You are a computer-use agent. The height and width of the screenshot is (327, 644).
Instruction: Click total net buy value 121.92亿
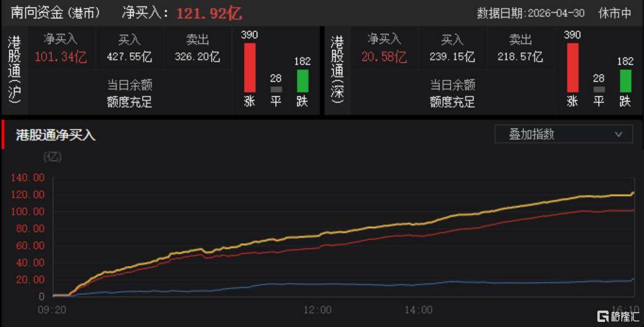coord(209,14)
